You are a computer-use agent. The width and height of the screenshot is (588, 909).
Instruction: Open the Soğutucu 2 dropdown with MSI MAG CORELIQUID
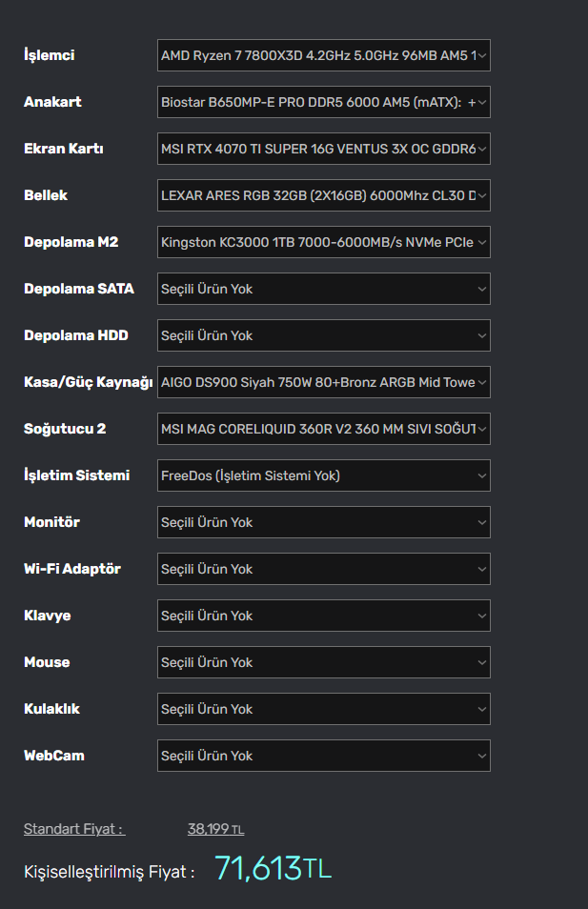point(324,429)
